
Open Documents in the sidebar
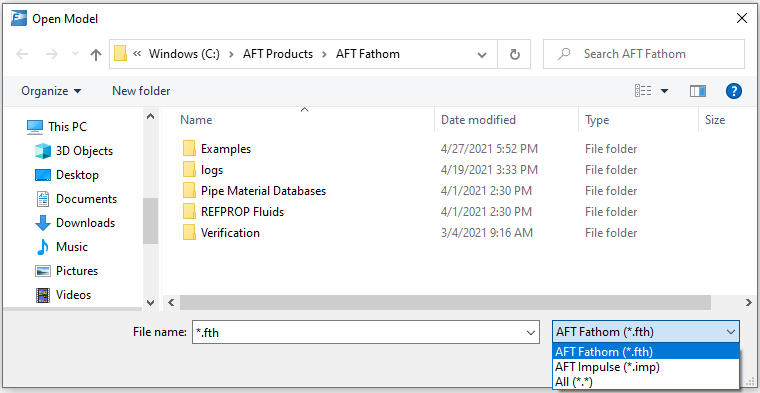(86, 199)
